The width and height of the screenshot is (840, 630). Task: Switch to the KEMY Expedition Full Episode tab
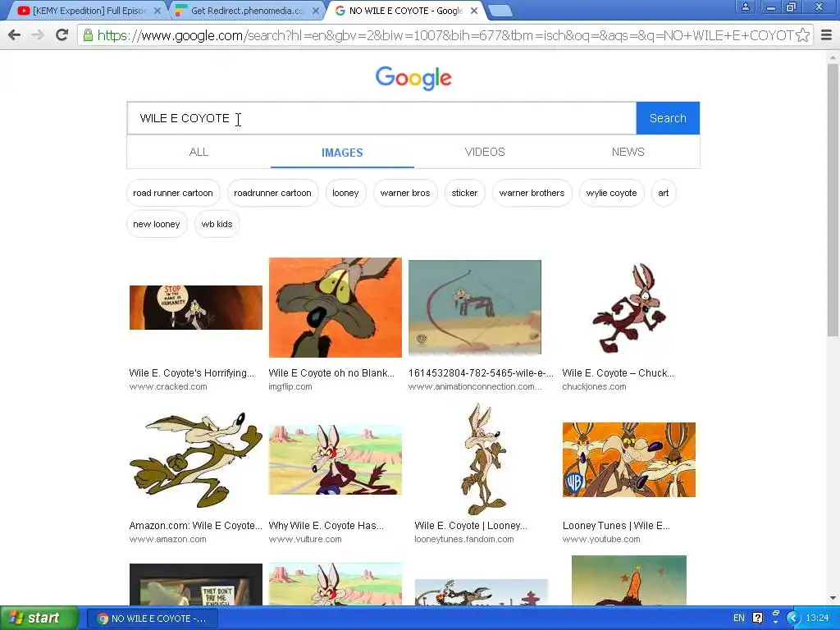(89, 11)
